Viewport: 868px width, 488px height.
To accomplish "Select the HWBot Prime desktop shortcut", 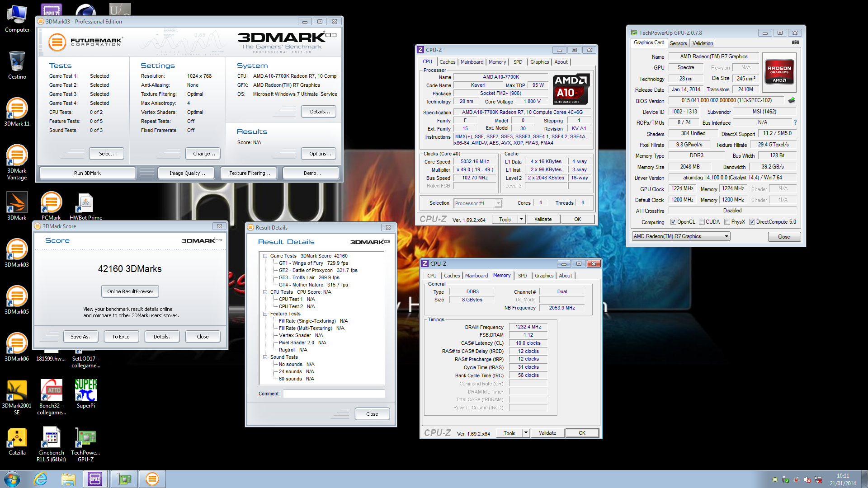I will point(86,206).
